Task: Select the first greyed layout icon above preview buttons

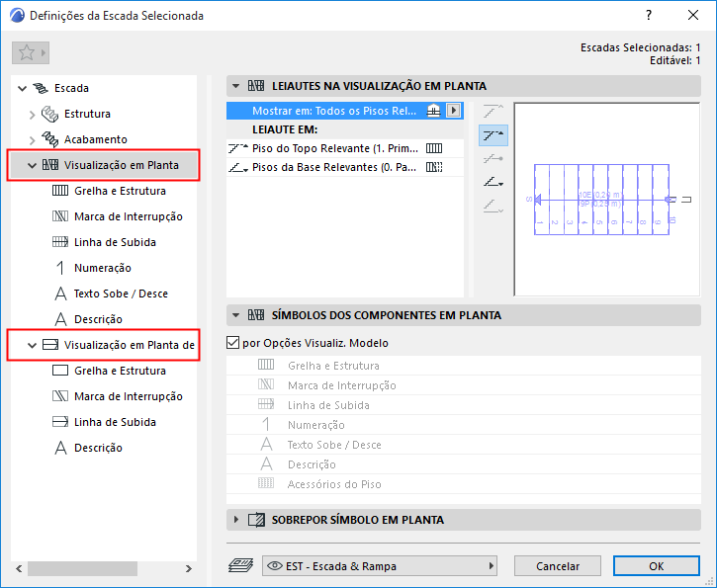Action: tap(493, 111)
